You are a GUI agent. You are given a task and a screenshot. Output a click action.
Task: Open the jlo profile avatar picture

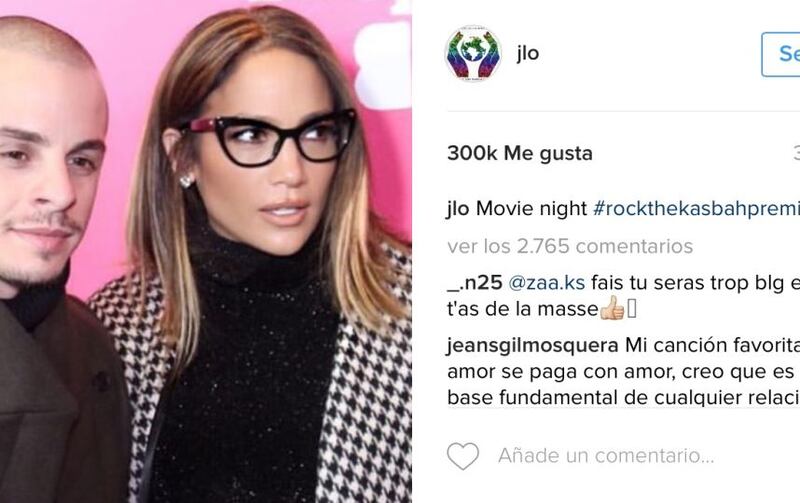click(x=473, y=54)
